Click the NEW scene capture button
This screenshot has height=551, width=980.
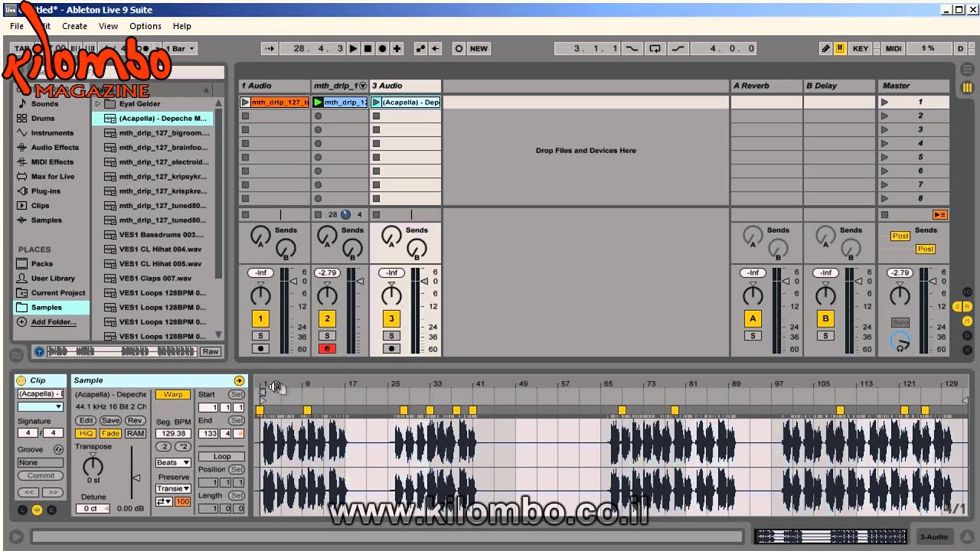coord(479,48)
